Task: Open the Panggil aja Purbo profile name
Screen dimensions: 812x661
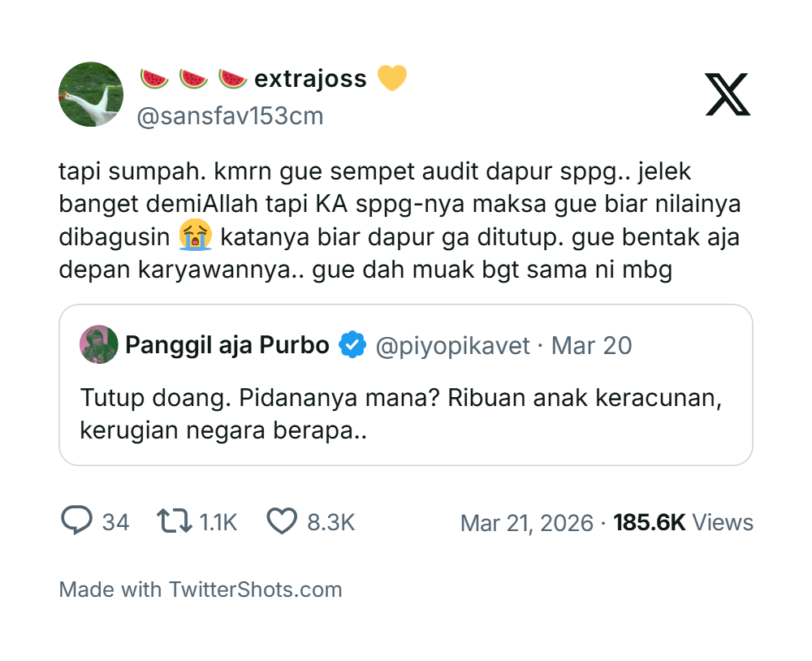Action: tap(227, 345)
